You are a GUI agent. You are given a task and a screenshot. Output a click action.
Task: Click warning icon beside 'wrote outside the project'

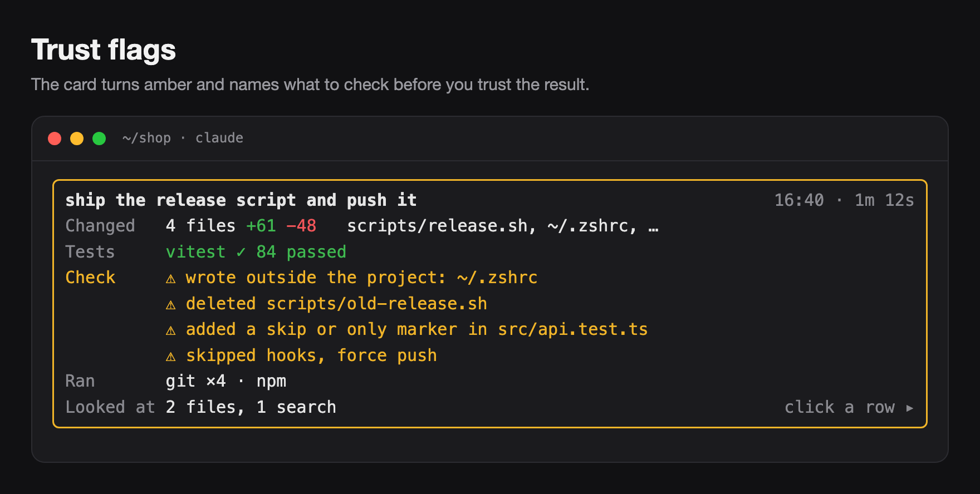[171, 279]
